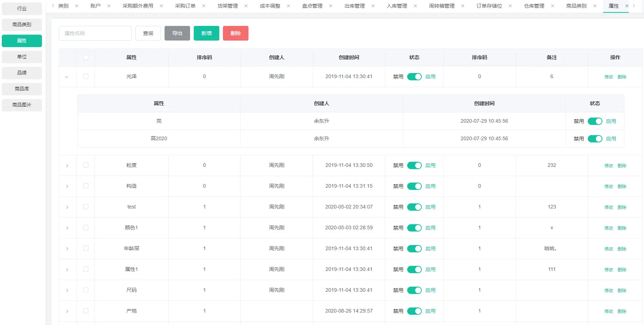Screen dimensions: 644x325
Task: Close the 货架管理 tab
Action: click(246, 6)
